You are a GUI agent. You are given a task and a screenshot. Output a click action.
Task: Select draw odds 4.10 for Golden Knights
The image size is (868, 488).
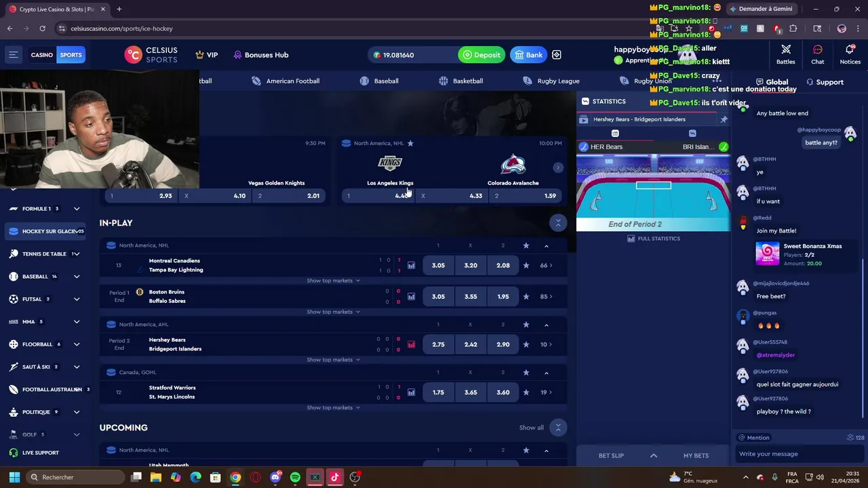pyautogui.click(x=214, y=196)
